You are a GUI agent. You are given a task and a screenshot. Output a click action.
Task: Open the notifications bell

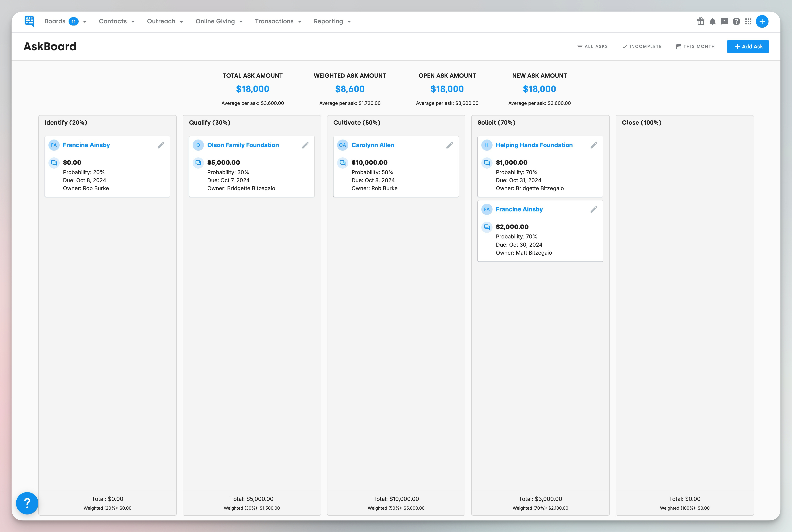[x=713, y=21]
